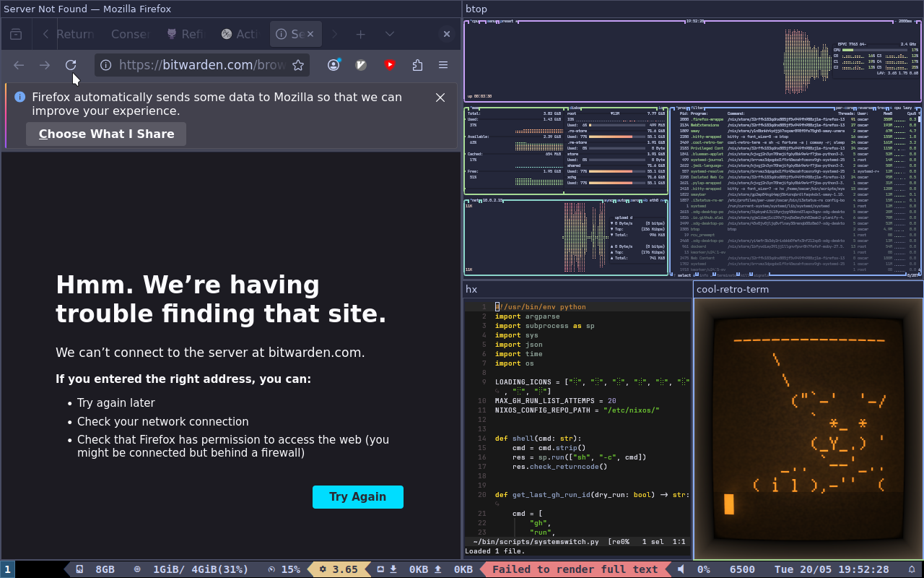Focus the hx window title bar
The width and height of the screenshot is (924, 578).
click(577, 289)
